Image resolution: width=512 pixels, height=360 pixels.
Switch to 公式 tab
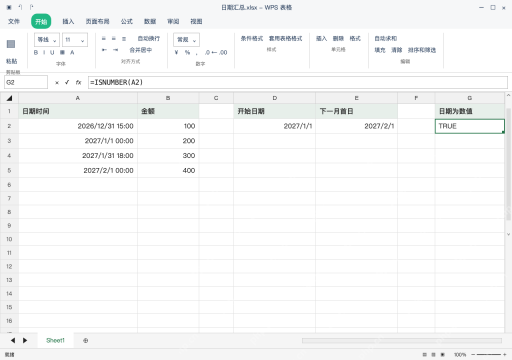(127, 21)
